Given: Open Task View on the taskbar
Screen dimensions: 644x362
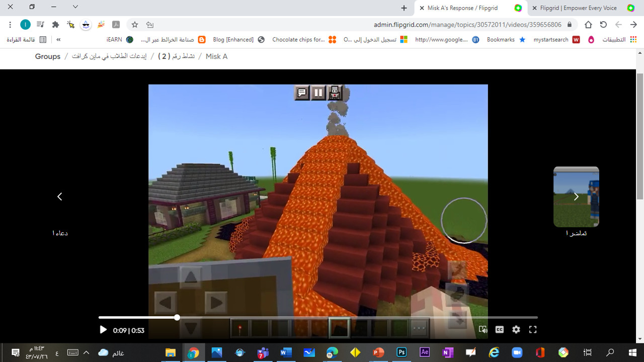Looking at the screenshot, I should (587, 352).
